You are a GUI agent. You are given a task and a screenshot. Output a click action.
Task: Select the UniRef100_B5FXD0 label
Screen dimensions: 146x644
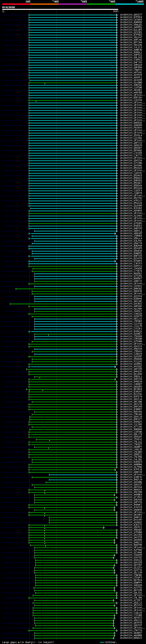coord(131,98)
